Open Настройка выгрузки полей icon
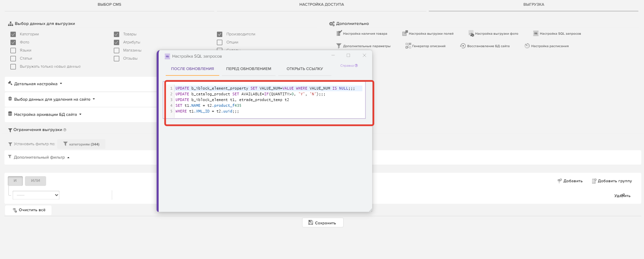 (405, 33)
